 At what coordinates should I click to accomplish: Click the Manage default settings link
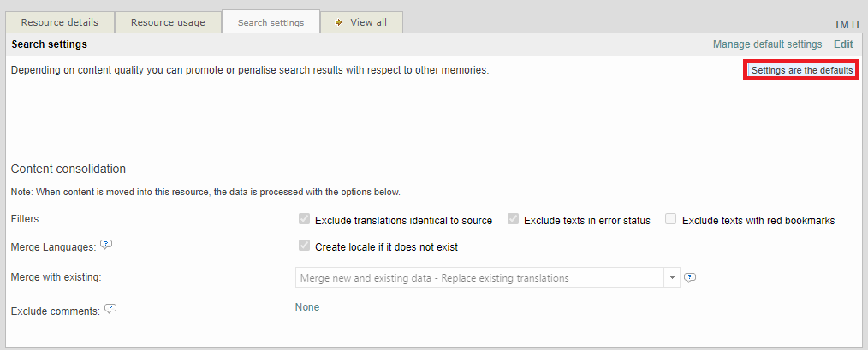[x=767, y=44]
